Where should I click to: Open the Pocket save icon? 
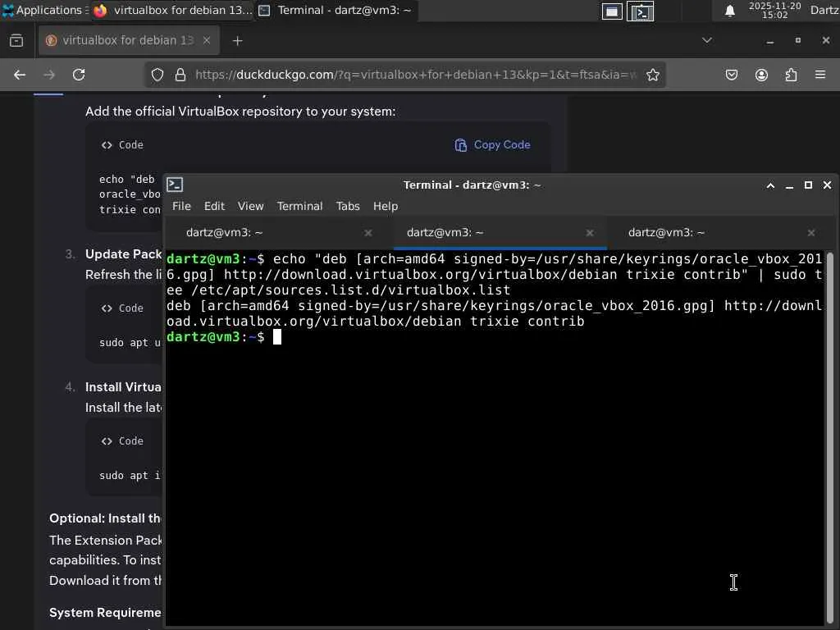tap(731, 75)
